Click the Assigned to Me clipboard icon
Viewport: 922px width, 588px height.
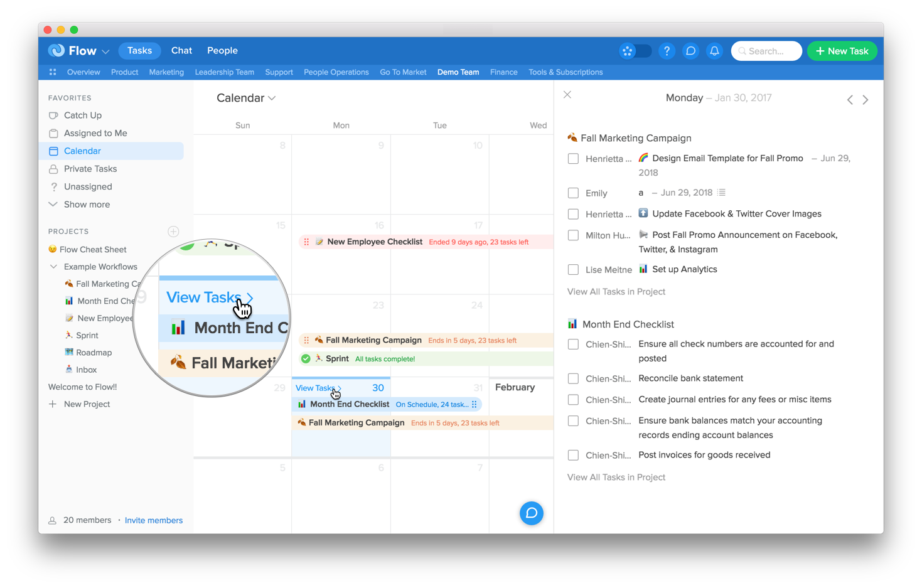click(53, 133)
